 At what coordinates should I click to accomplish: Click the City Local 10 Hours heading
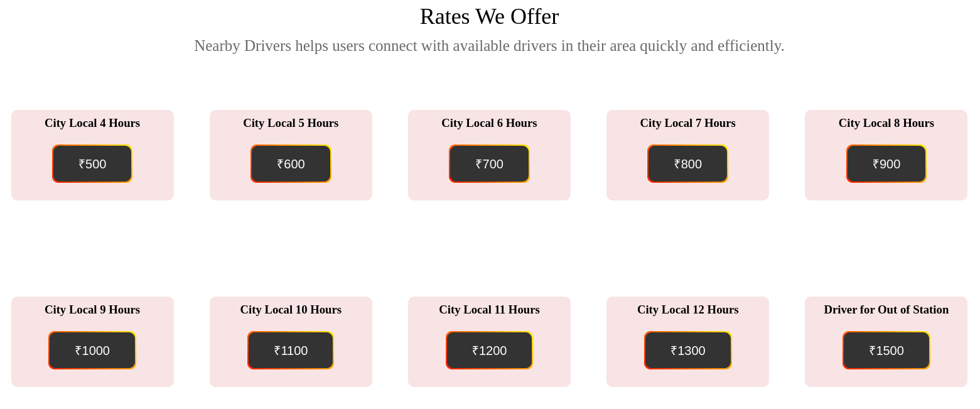click(291, 310)
